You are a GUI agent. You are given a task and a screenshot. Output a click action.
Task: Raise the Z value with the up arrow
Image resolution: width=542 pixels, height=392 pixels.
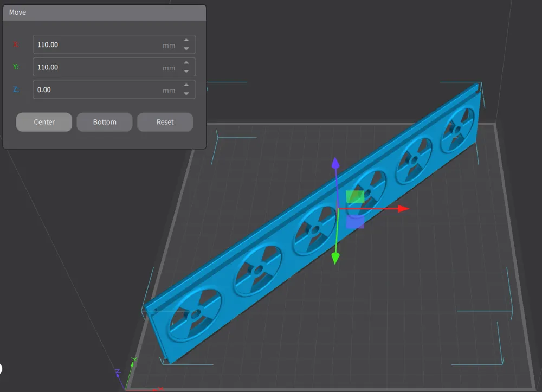pyautogui.click(x=186, y=85)
